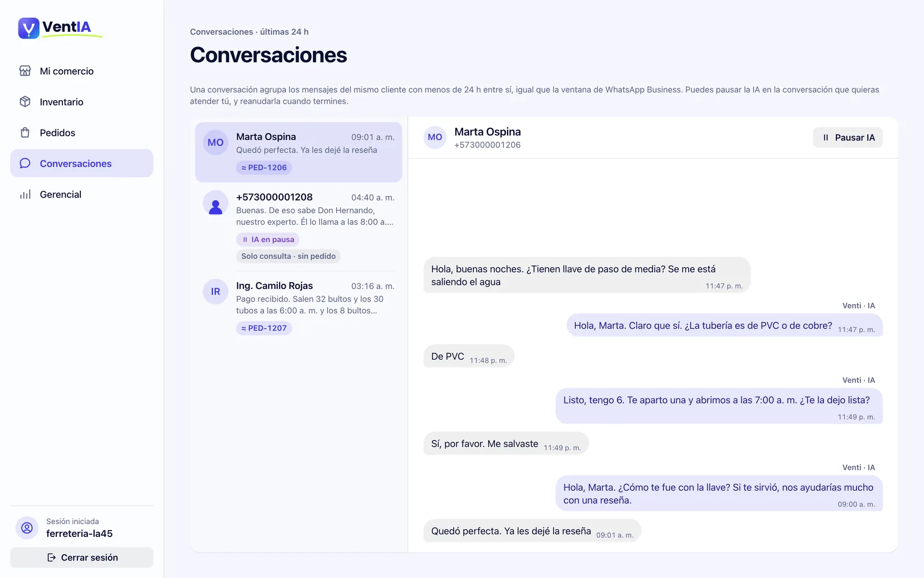Go to Inventario page
The width and height of the screenshot is (924, 578).
tap(81, 102)
